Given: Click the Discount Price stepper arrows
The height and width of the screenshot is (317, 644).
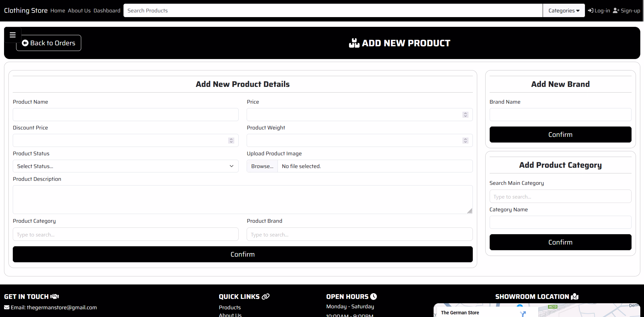Looking at the screenshot, I should (231, 141).
